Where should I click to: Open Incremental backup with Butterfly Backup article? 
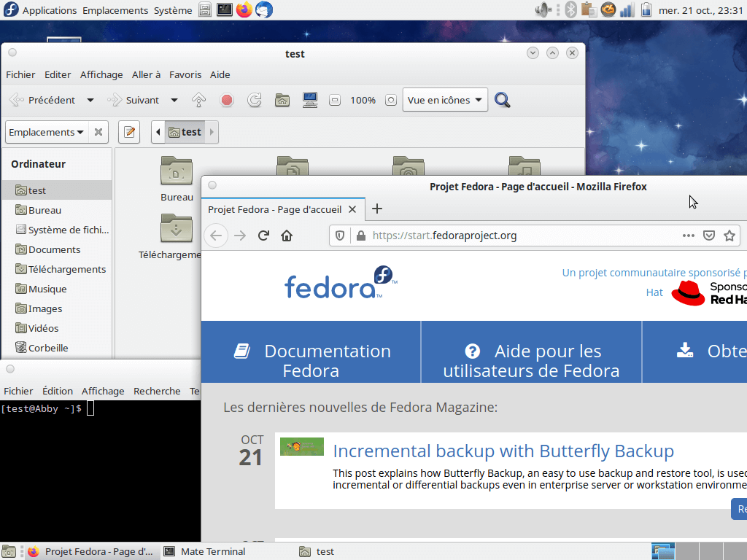(x=503, y=451)
